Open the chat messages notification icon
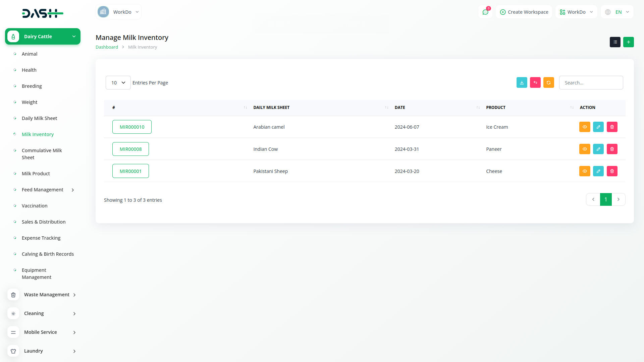Viewport: 644px width, 362px height. click(x=485, y=12)
